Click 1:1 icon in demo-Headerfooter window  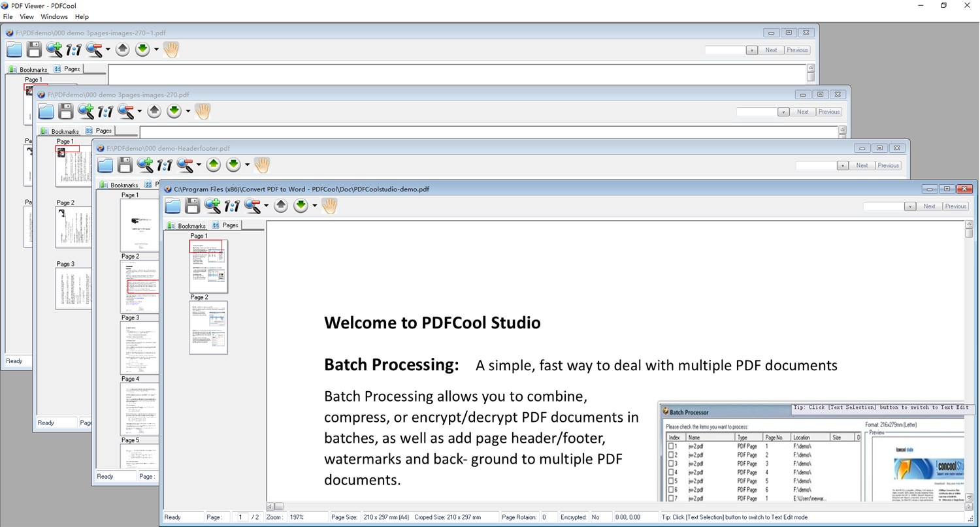(x=165, y=165)
